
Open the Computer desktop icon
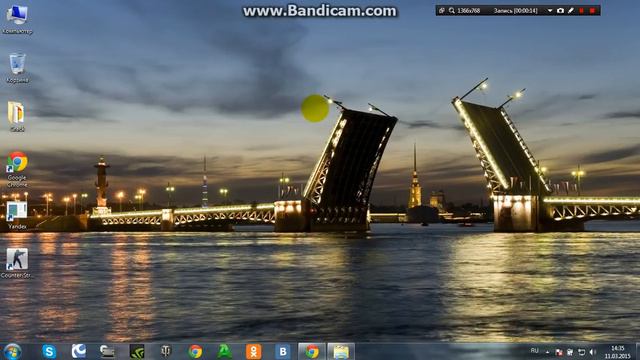[x=17, y=19]
